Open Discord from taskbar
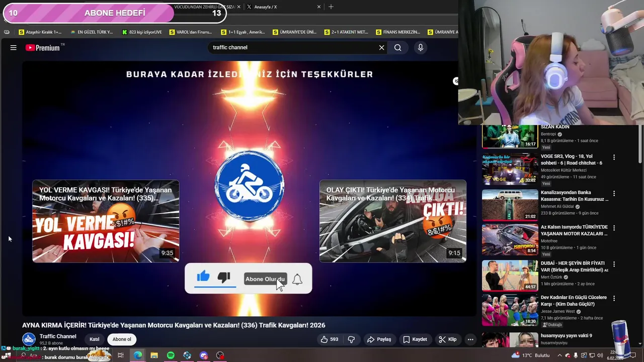The width and height of the screenshot is (644, 362). pyautogui.click(x=203, y=355)
